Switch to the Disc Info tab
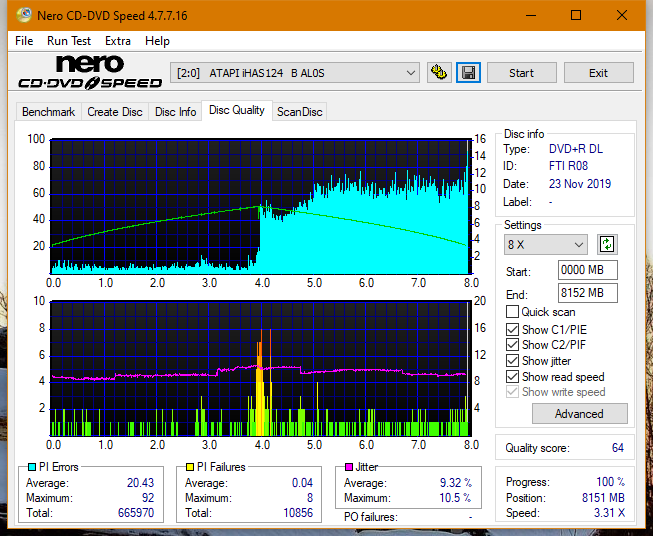The height and width of the screenshot is (536, 653). [x=175, y=112]
